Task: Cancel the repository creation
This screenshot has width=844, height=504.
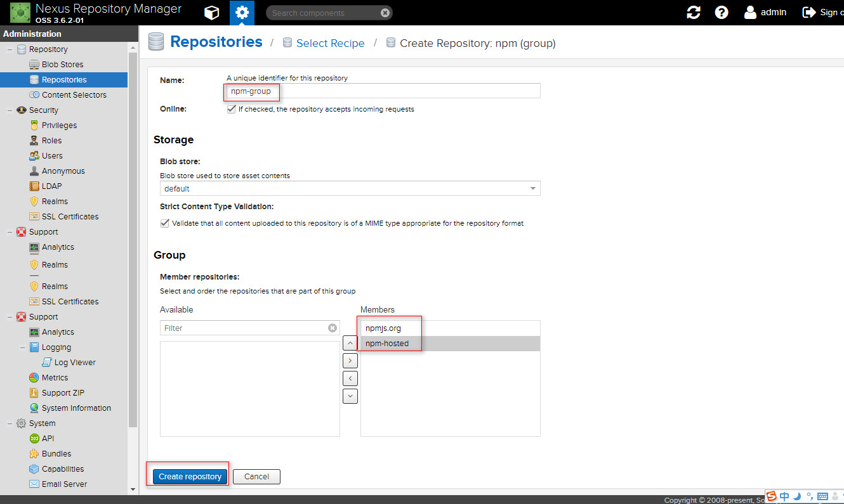Action: [256, 477]
